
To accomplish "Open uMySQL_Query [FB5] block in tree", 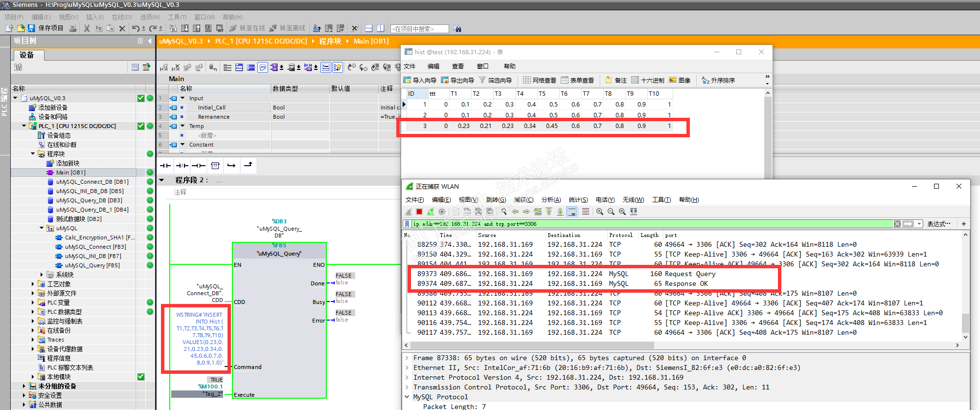I will pos(92,265).
